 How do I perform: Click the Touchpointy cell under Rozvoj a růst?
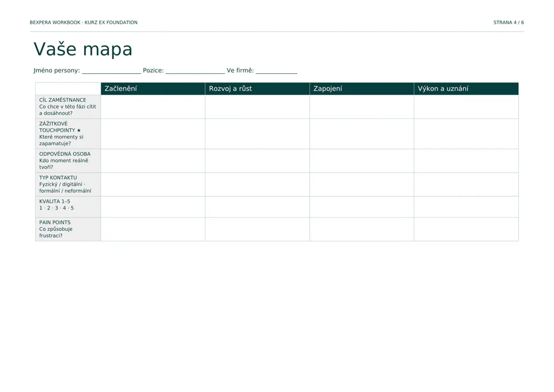(257, 133)
